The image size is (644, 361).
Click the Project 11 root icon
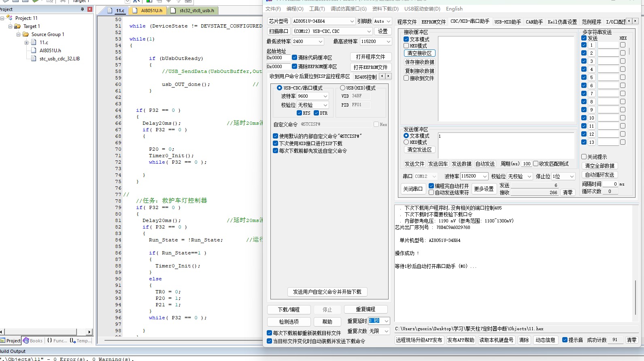(9, 18)
